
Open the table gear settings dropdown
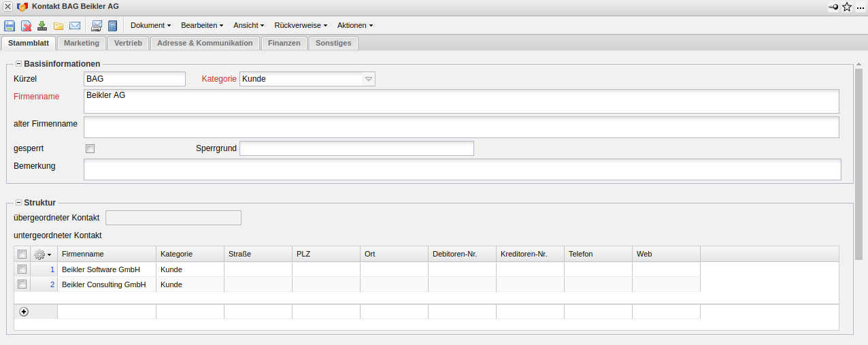(x=43, y=254)
